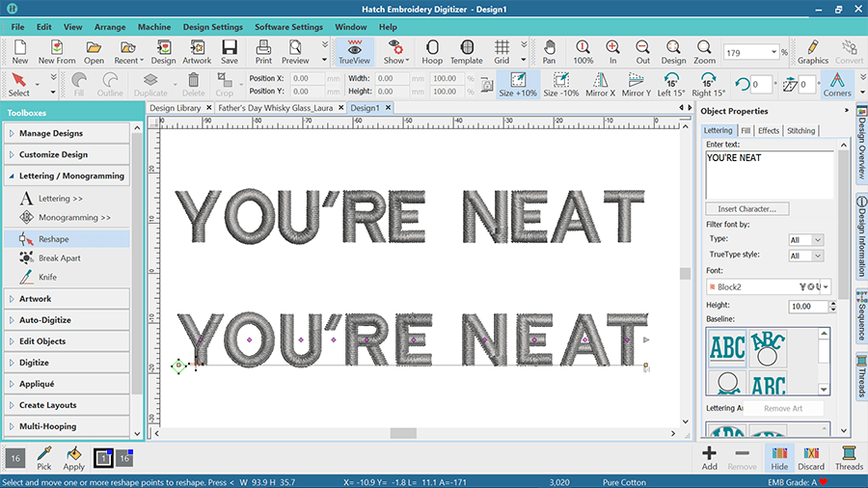
Task: Select the Reshape tool in the toolbox
Action: [x=54, y=238]
